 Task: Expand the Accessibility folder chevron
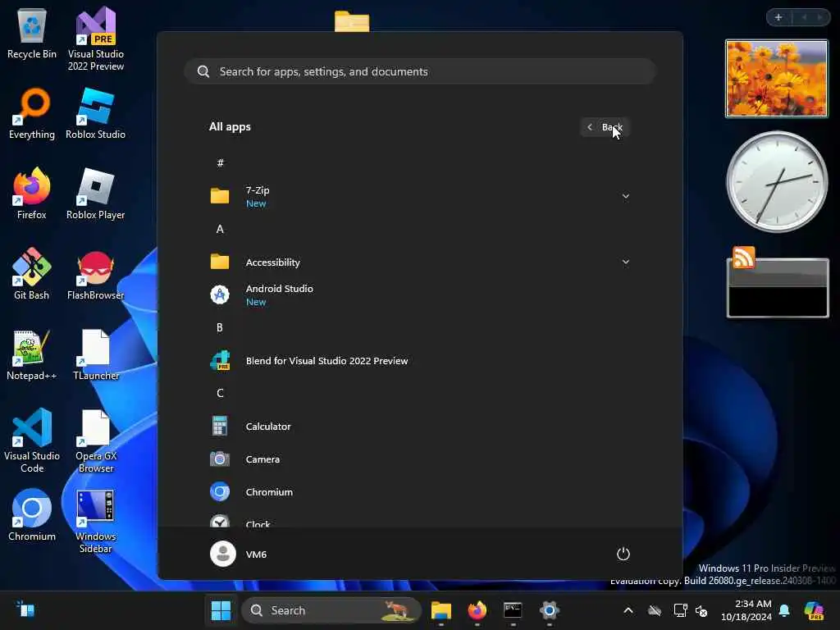(625, 262)
